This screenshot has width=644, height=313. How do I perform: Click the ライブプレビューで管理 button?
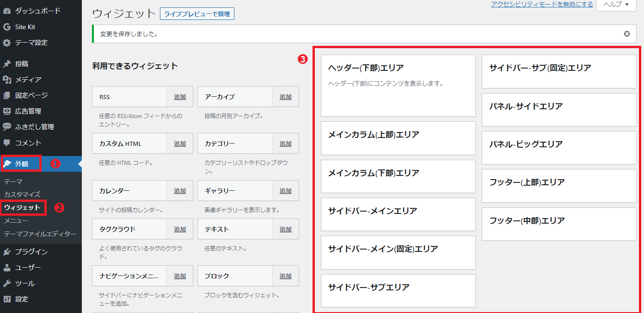197,14
